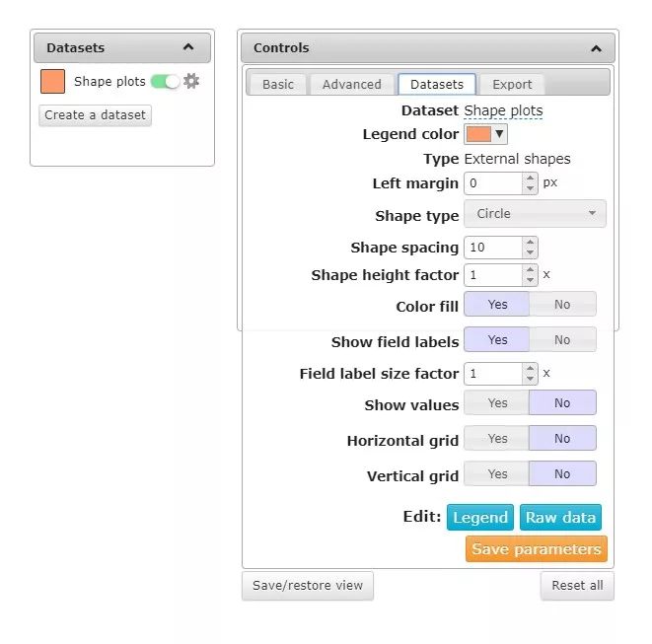Viewport: 652px width, 644px height.
Task: Decrease Field label size factor arrow
Action: [x=530, y=379]
